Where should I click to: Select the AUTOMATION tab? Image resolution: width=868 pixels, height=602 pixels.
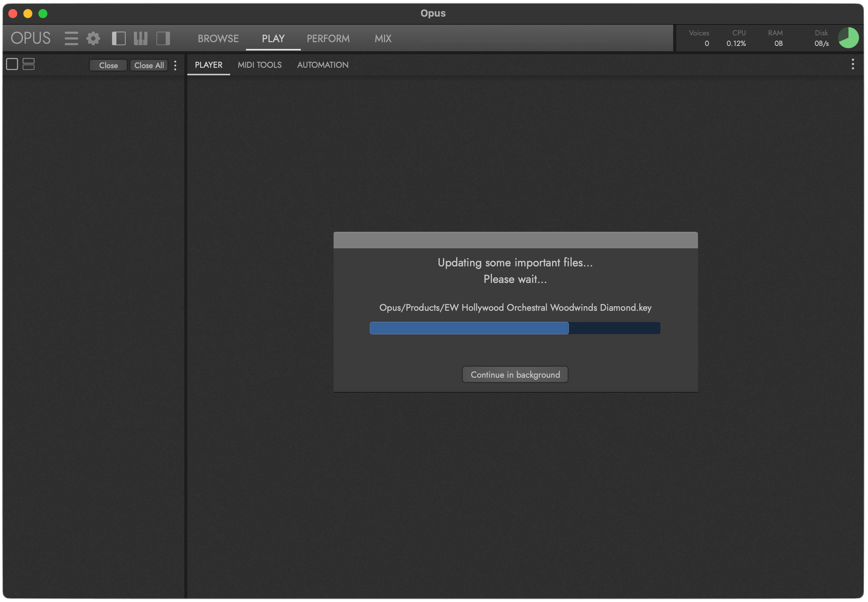[323, 65]
